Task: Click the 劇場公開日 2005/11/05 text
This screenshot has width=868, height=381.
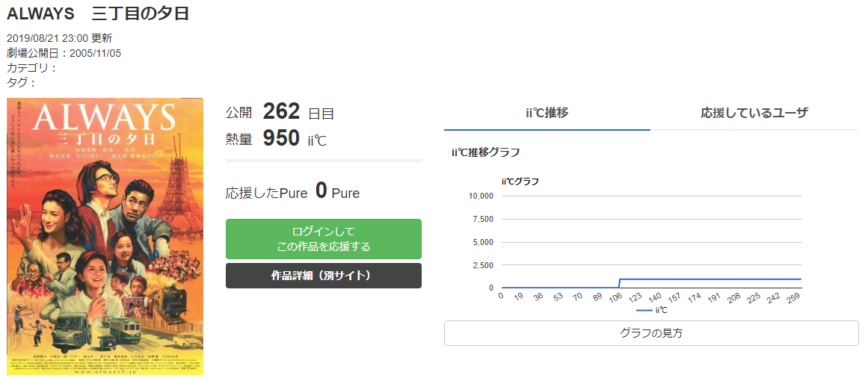Action: point(64,54)
